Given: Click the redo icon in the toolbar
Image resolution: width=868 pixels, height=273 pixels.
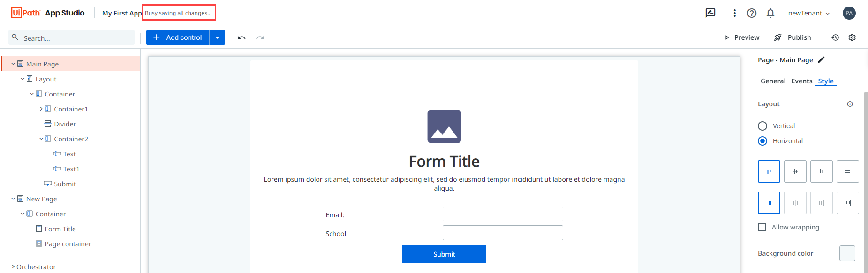Looking at the screenshot, I should click(260, 37).
